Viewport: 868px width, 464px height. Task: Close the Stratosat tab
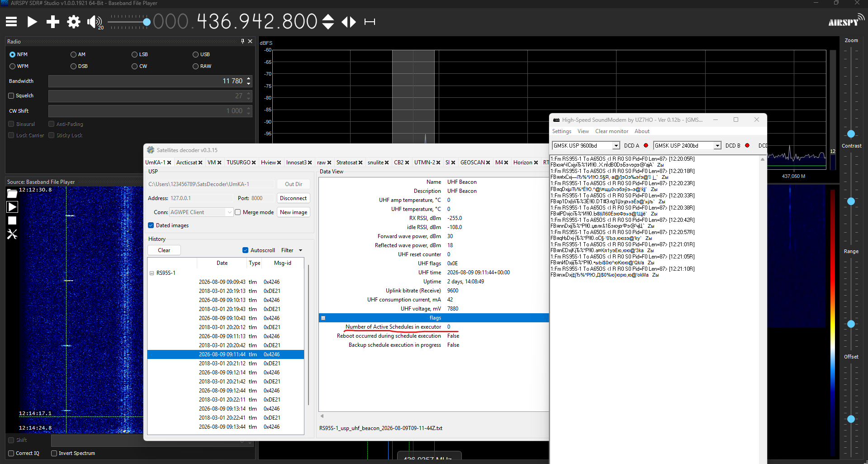click(360, 163)
